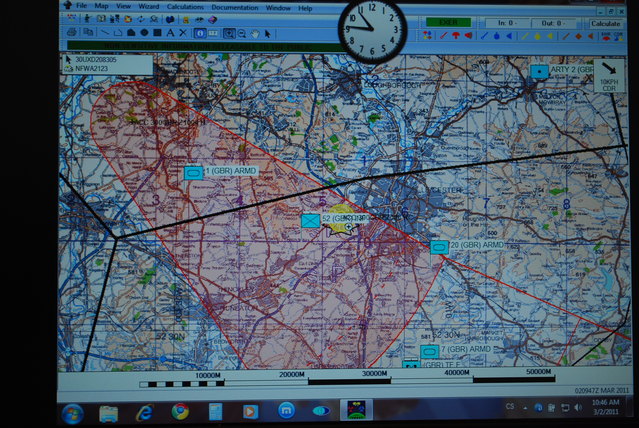Select the zoom in magnifier tool
The width and height of the screenshot is (639, 428).
pos(229,33)
